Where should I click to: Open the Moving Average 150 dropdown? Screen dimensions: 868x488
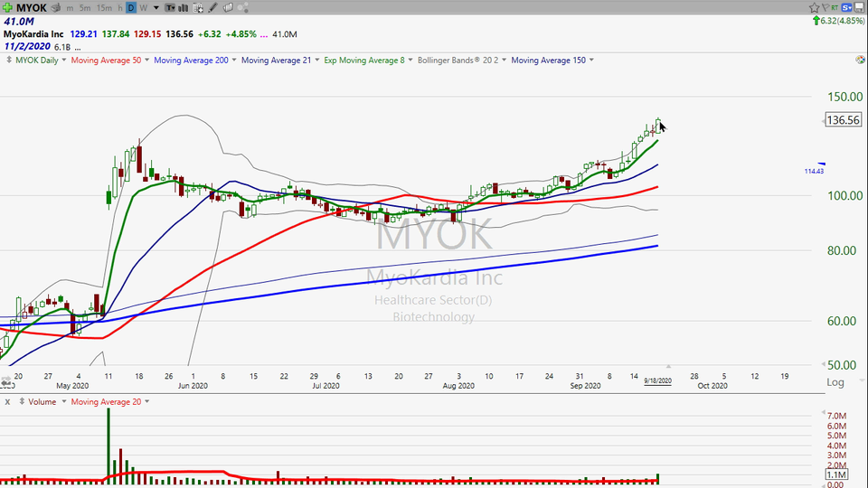(591, 61)
